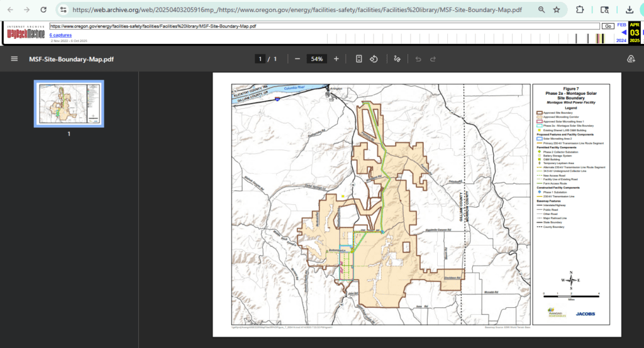Activate the PDF draw annotation tool
This screenshot has height=348, width=644.
397,58
